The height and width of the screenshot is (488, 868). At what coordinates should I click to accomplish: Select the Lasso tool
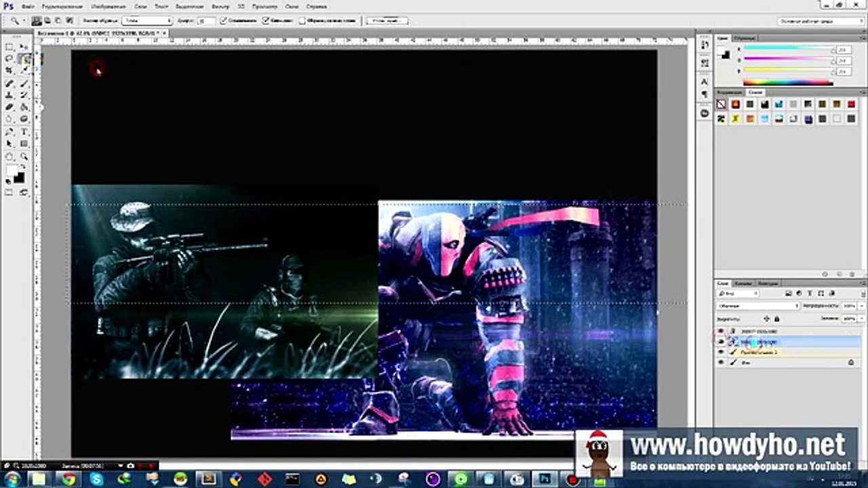click(9, 60)
